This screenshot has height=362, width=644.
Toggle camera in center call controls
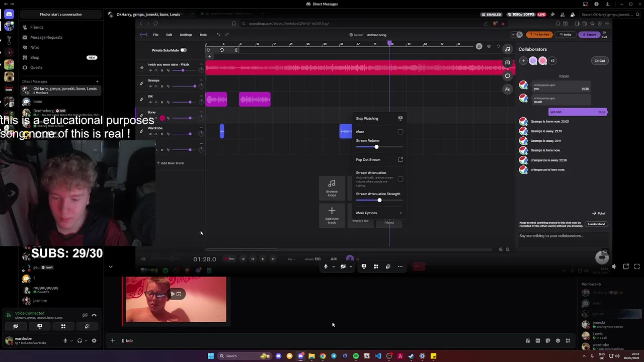point(343,266)
